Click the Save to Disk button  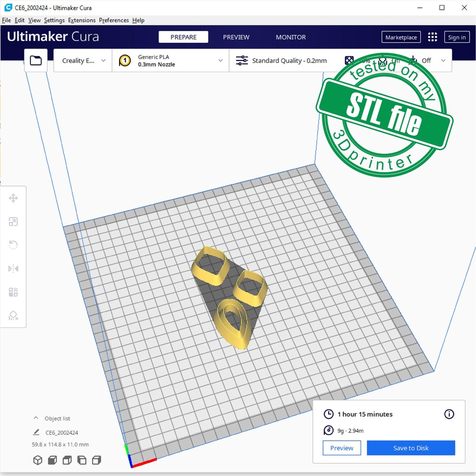pyautogui.click(x=410, y=448)
